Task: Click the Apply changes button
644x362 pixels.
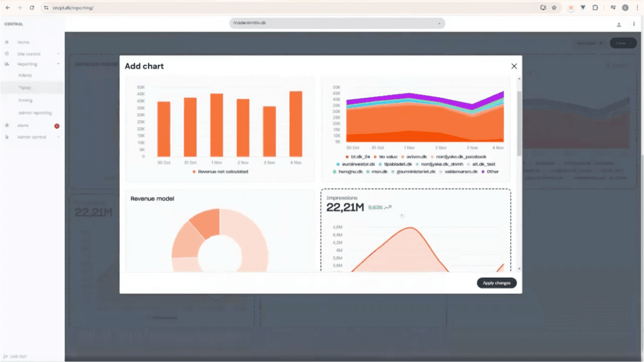Action: click(497, 283)
